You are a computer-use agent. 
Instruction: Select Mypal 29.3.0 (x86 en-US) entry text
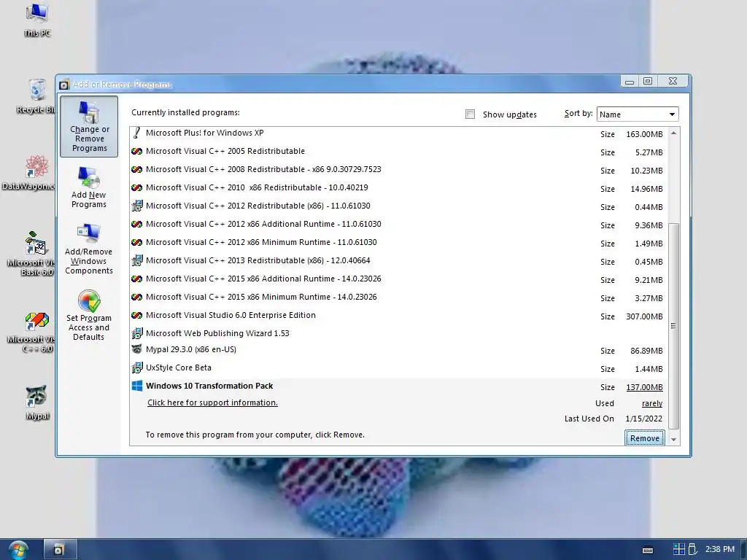pos(191,349)
